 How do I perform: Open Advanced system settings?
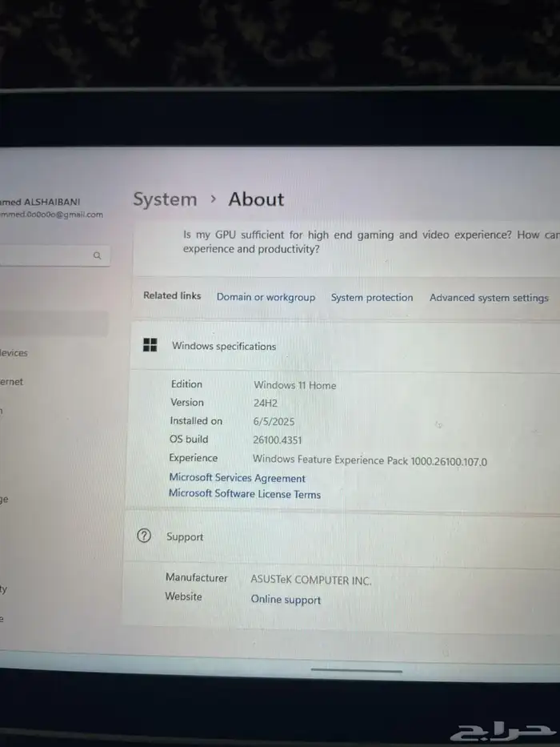coord(489,298)
